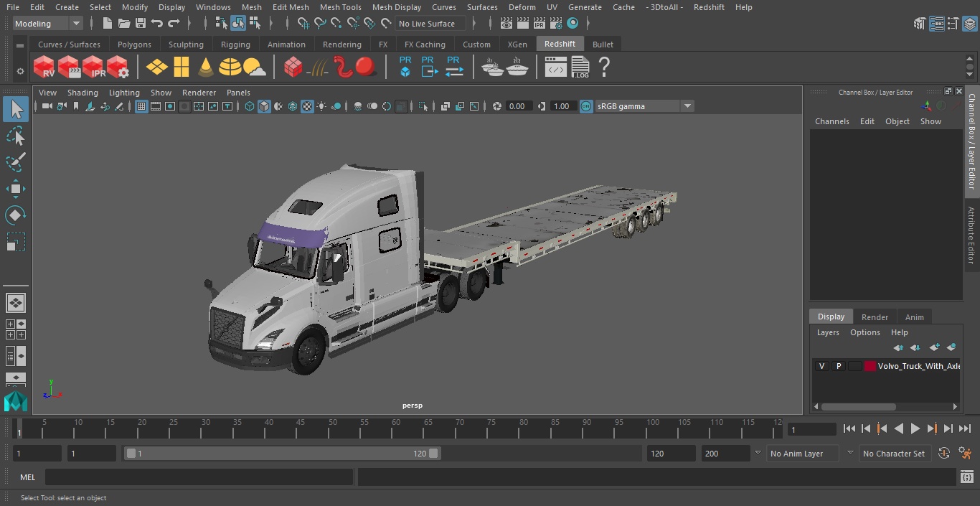Viewport: 980px width, 506px height.
Task: Click the play backward button
Action: click(x=898, y=428)
